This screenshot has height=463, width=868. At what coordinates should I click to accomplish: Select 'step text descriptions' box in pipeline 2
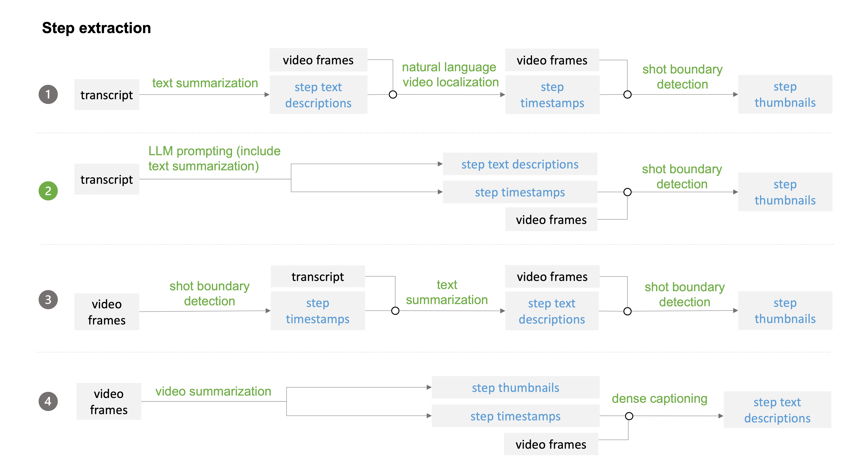(x=520, y=164)
